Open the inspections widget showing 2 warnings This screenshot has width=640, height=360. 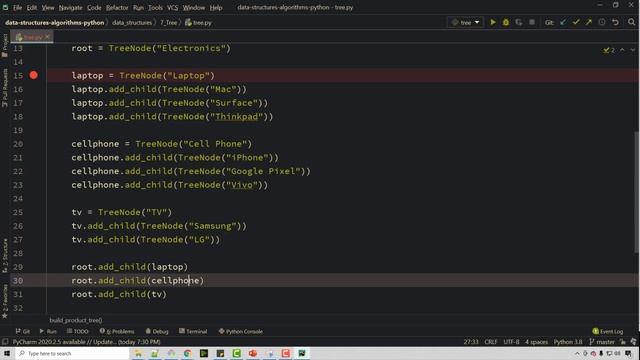pos(609,50)
